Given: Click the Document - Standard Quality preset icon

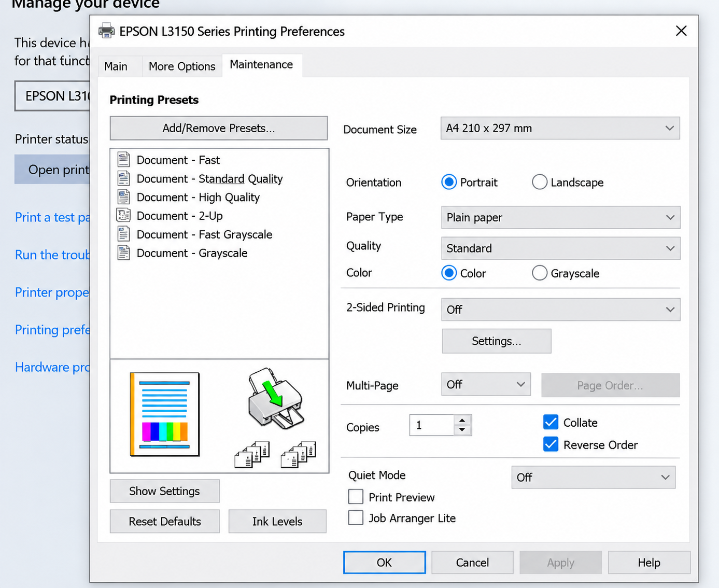Looking at the screenshot, I should tap(123, 178).
